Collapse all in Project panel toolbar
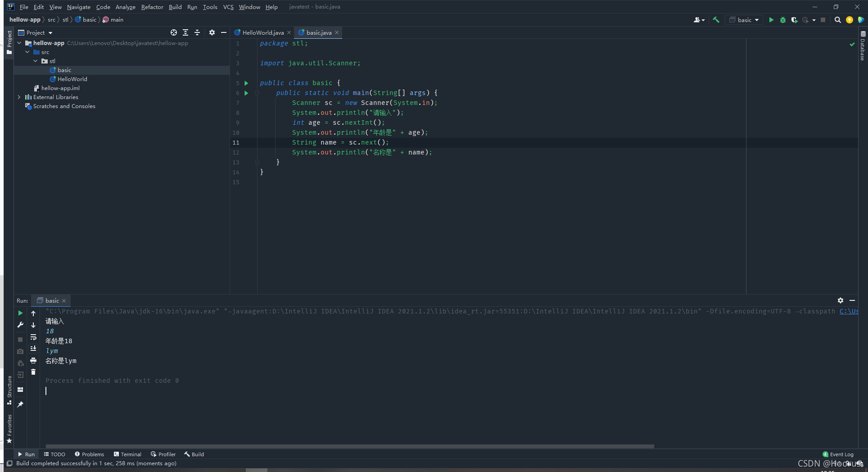Viewport: 868px width, 472px height. click(197, 32)
